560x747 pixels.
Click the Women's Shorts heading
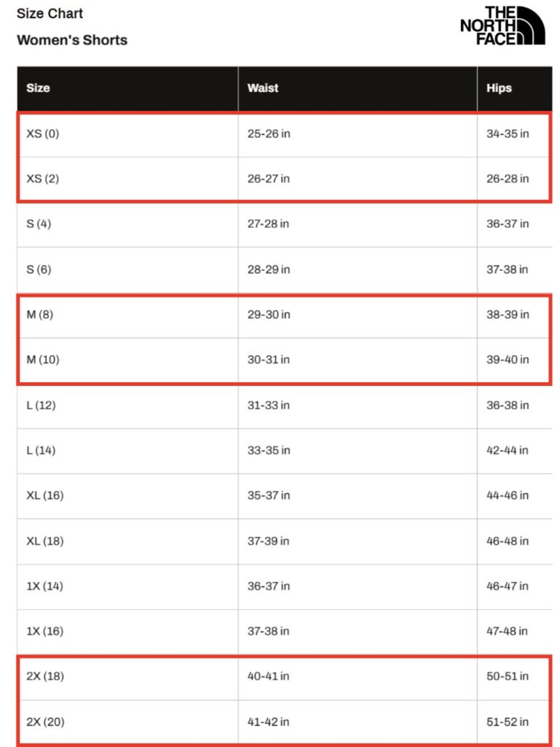coord(72,40)
